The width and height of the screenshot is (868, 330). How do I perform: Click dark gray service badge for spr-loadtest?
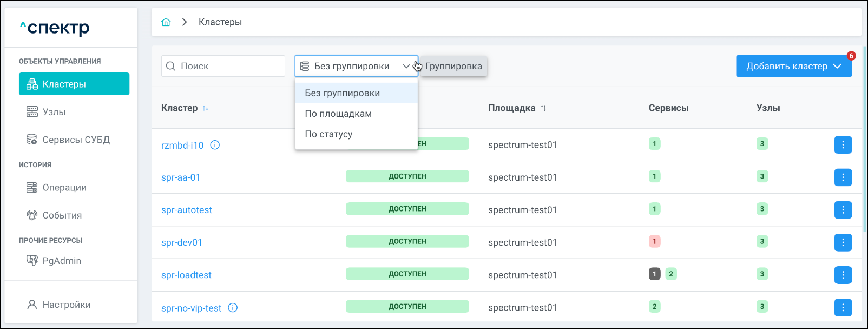point(654,274)
